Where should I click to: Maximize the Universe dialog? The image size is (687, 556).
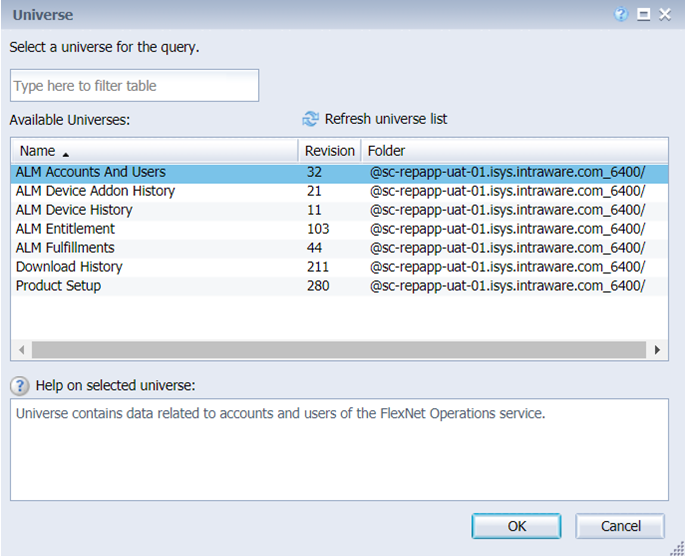(x=643, y=15)
